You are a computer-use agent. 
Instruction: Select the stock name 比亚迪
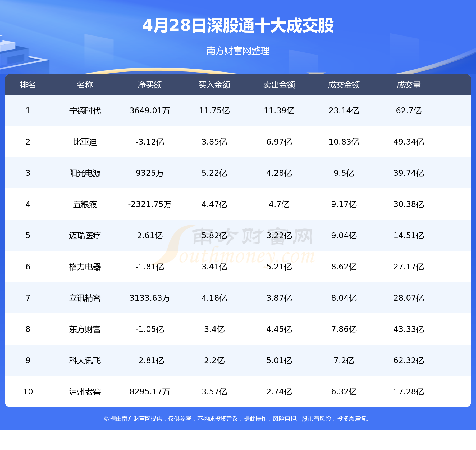click(x=85, y=142)
